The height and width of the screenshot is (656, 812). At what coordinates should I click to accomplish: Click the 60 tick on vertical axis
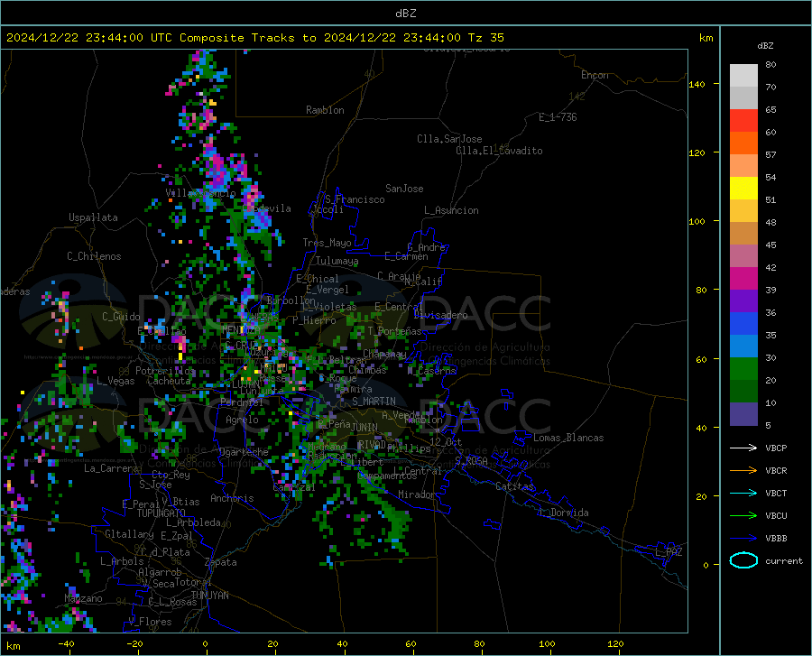point(701,359)
